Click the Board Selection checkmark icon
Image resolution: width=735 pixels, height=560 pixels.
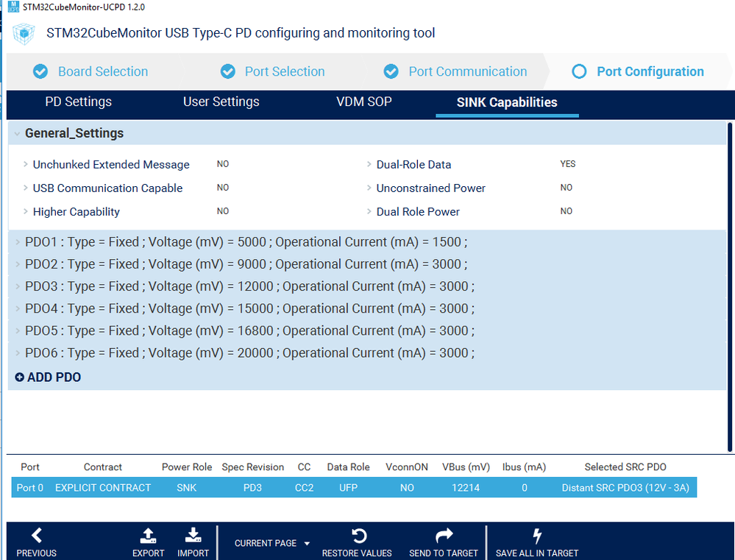coord(40,71)
